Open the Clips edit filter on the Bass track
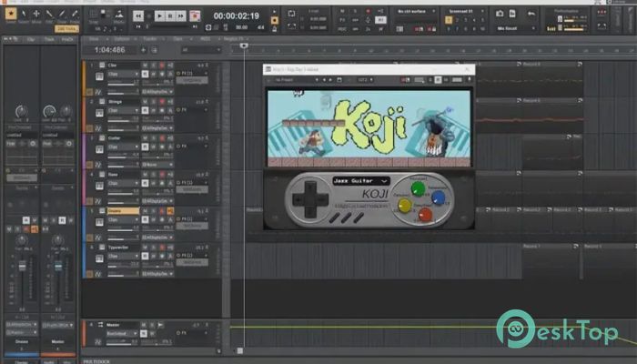 pyautogui.click(x=123, y=183)
